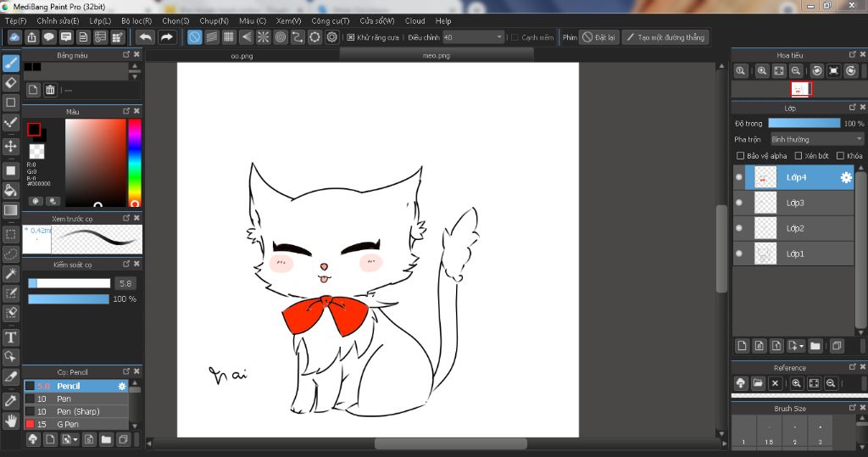868x457 pixels.
Task: Open the Pha trộn blend mode dropdown
Action: (817, 139)
